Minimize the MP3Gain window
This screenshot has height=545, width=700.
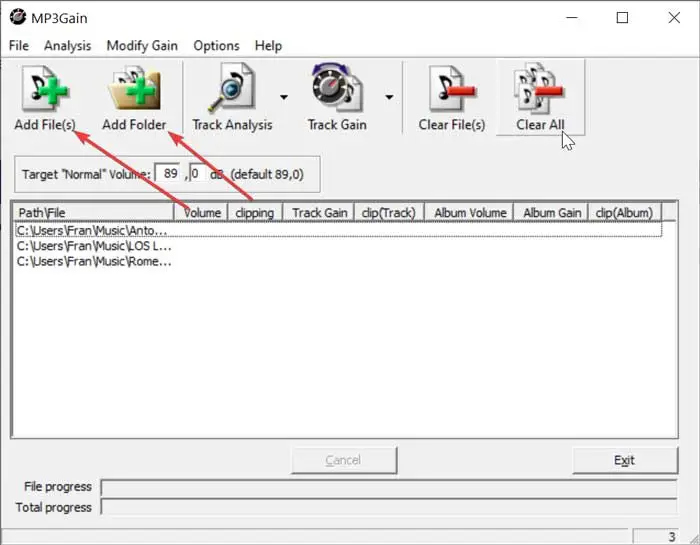pos(572,17)
